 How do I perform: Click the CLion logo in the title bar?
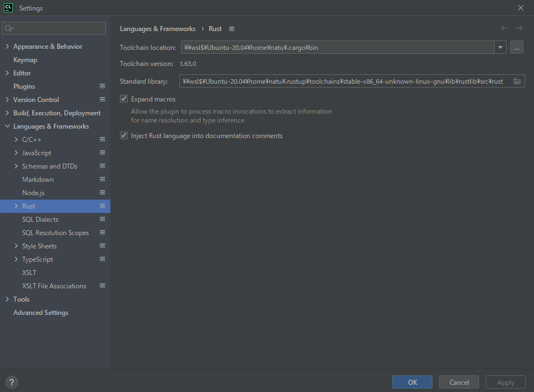coord(8,8)
